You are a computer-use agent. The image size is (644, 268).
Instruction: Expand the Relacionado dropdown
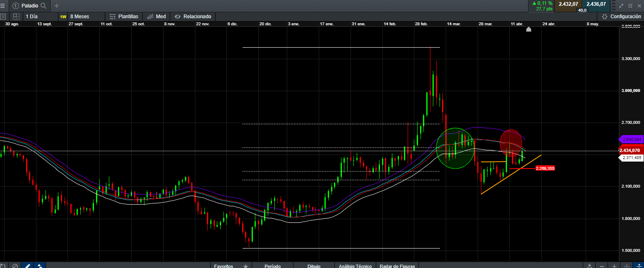pyautogui.click(x=193, y=17)
